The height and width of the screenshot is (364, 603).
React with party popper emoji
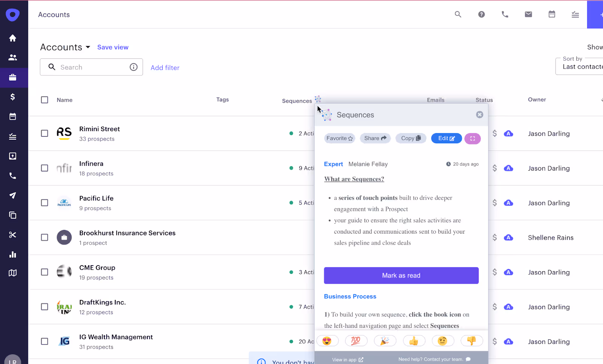pos(385,341)
